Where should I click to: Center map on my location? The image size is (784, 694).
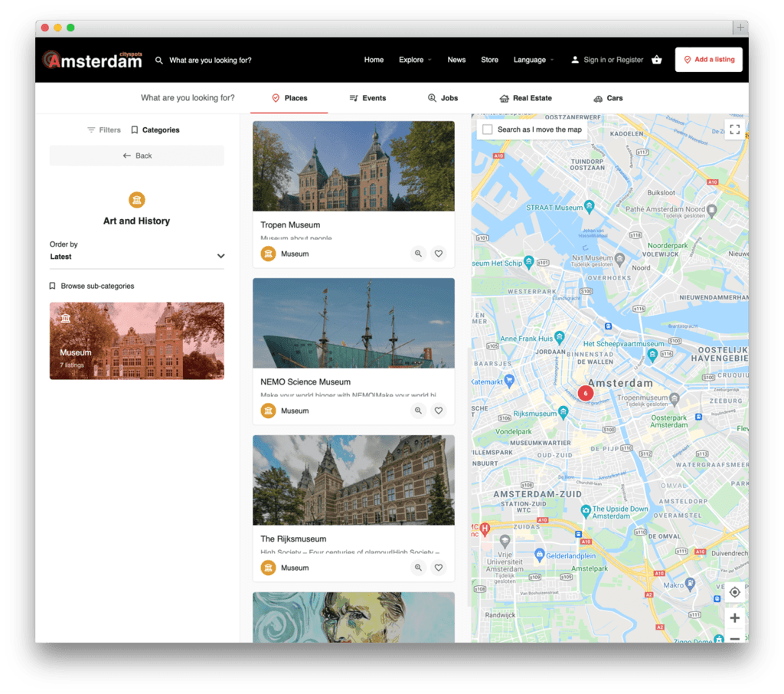(x=734, y=592)
